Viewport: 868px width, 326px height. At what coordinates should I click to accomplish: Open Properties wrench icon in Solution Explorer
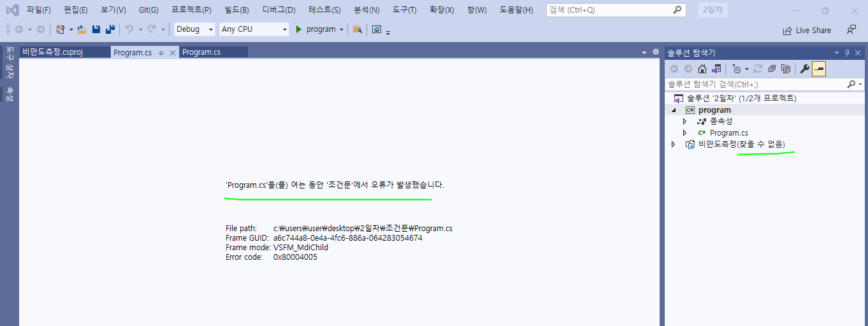click(x=805, y=69)
